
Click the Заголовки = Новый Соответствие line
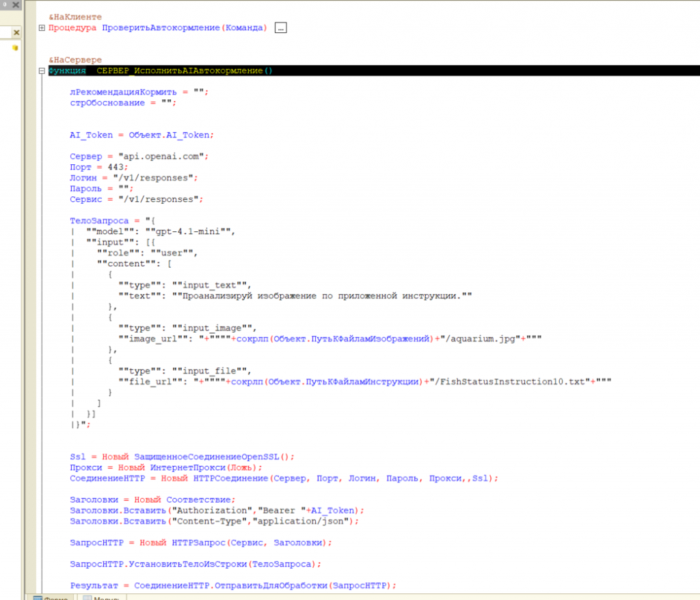pyautogui.click(x=152, y=499)
